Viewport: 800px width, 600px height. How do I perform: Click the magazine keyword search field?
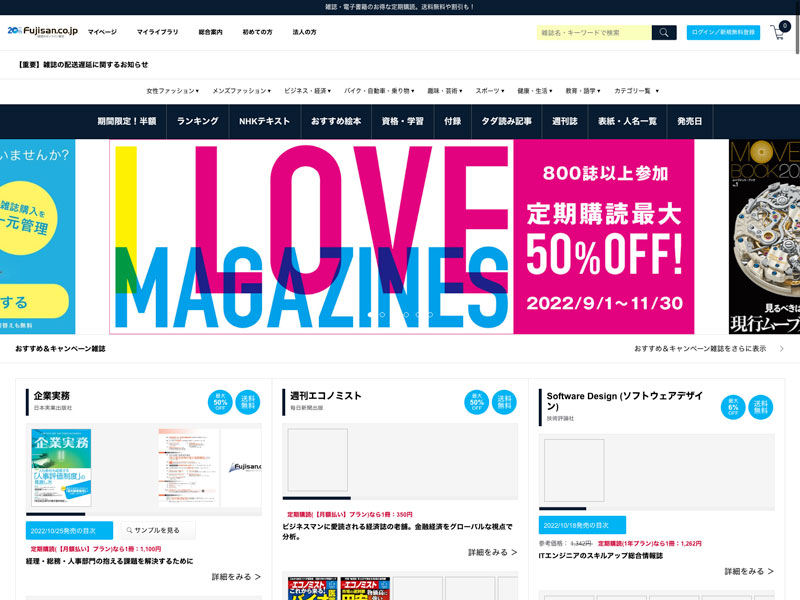point(594,33)
